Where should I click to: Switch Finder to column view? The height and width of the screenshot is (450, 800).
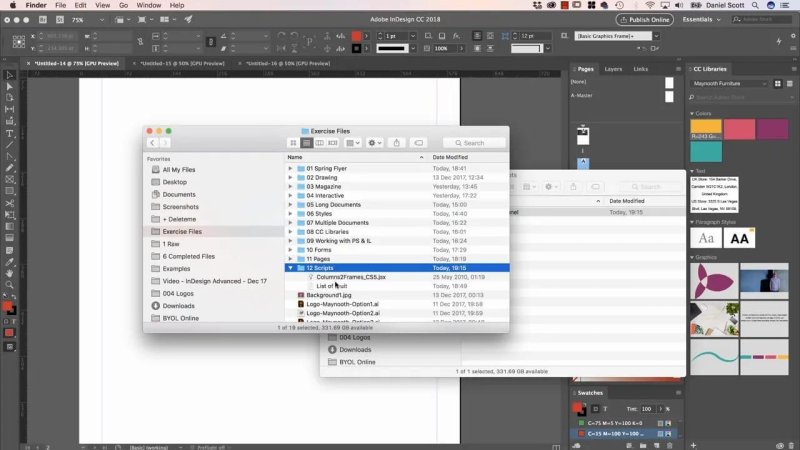(x=319, y=143)
